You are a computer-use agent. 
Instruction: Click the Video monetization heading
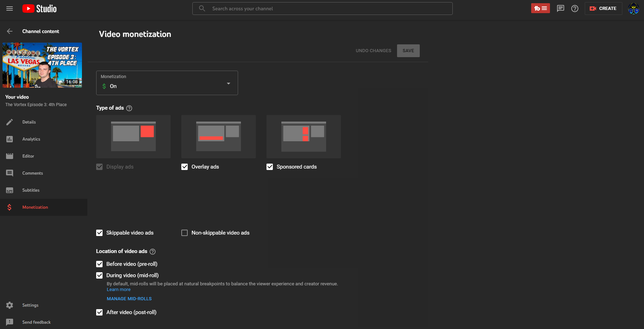pos(135,34)
